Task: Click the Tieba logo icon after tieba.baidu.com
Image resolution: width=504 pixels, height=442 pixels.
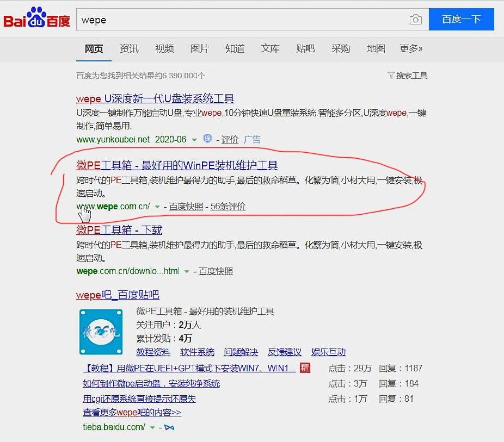Action: coord(169,427)
